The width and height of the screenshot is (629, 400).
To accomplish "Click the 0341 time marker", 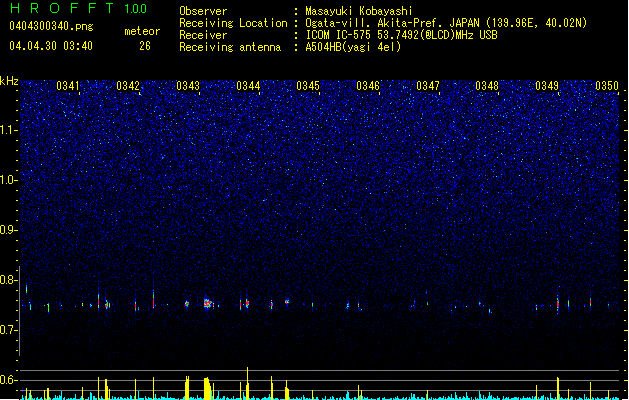I will pyautogui.click(x=68, y=86).
